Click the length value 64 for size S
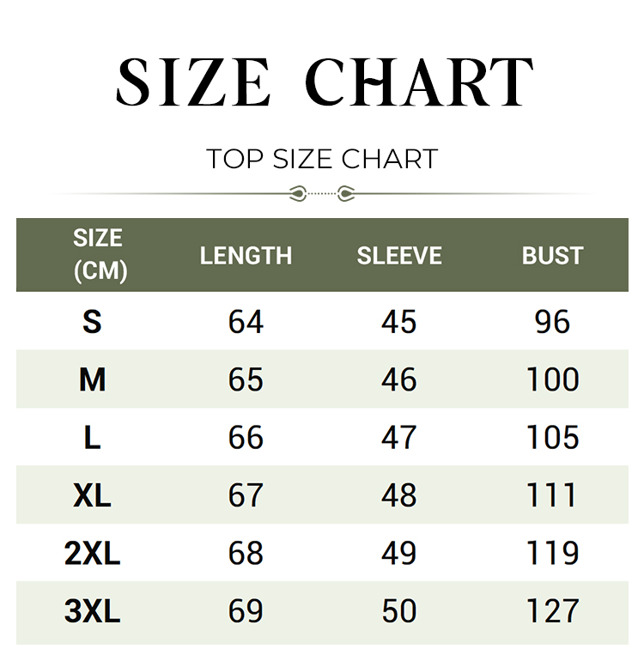The width and height of the screenshot is (644, 661). (246, 322)
